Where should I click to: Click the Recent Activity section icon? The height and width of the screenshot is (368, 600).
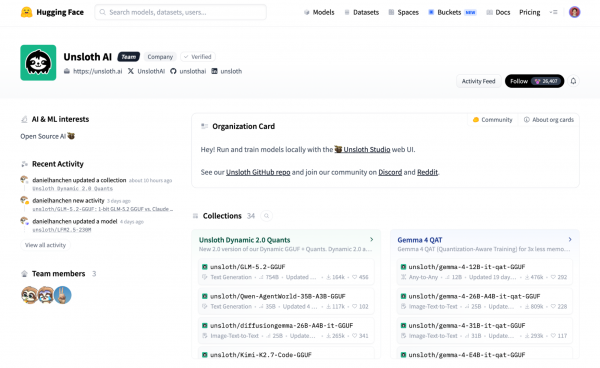[24, 164]
